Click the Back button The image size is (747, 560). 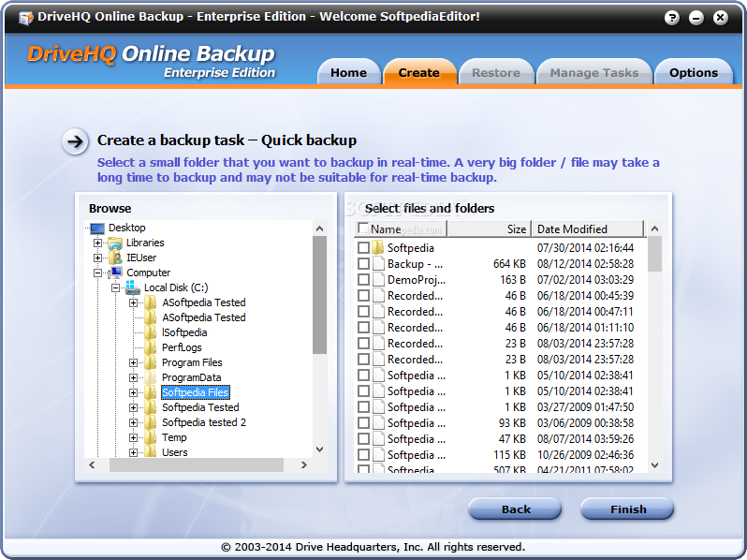click(x=515, y=508)
